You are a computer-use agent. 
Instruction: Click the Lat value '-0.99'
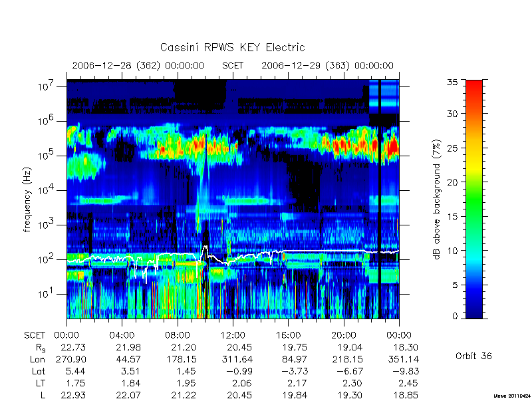pos(239,371)
